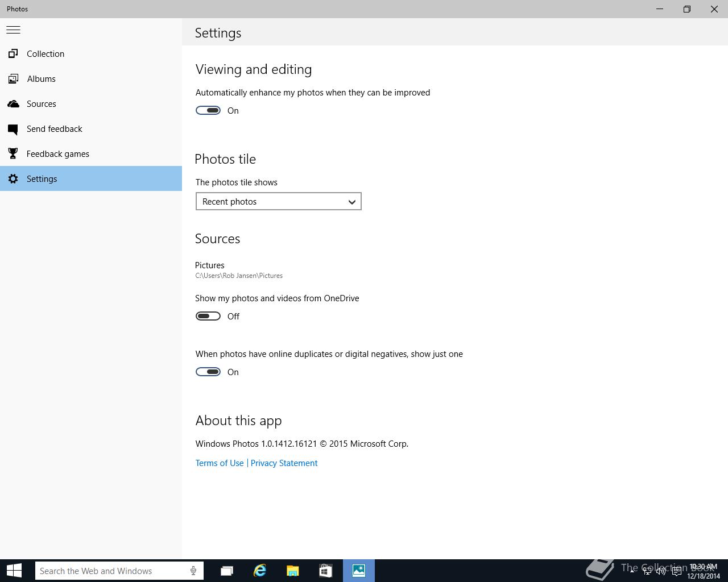Open the Store from the taskbar
Screen dimensions: 728x582
[325, 571]
